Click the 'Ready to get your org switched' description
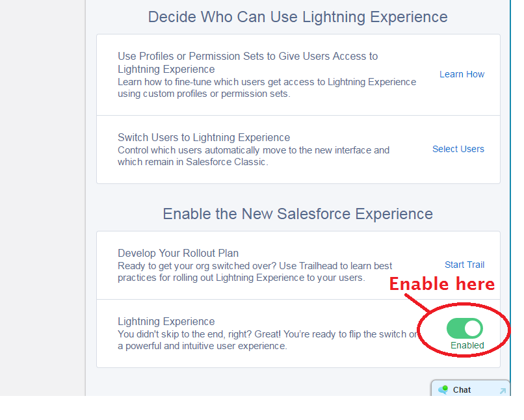The height and width of the screenshot is (420, 524). pos(255,272)
